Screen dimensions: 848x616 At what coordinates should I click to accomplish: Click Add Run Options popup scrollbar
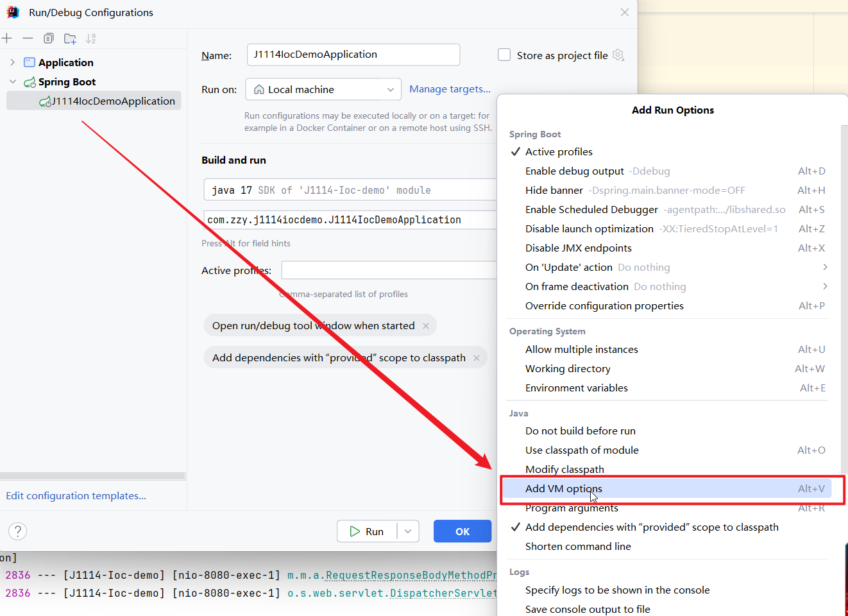[844, 298]
